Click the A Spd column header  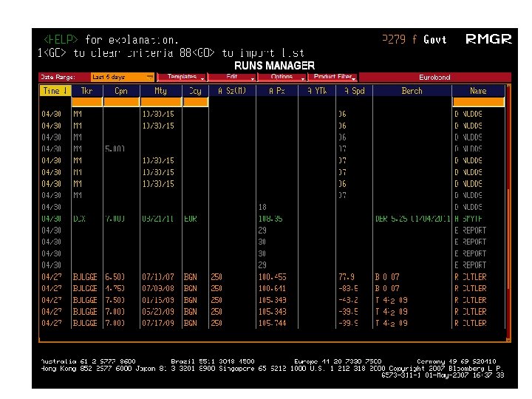[354, 91]
